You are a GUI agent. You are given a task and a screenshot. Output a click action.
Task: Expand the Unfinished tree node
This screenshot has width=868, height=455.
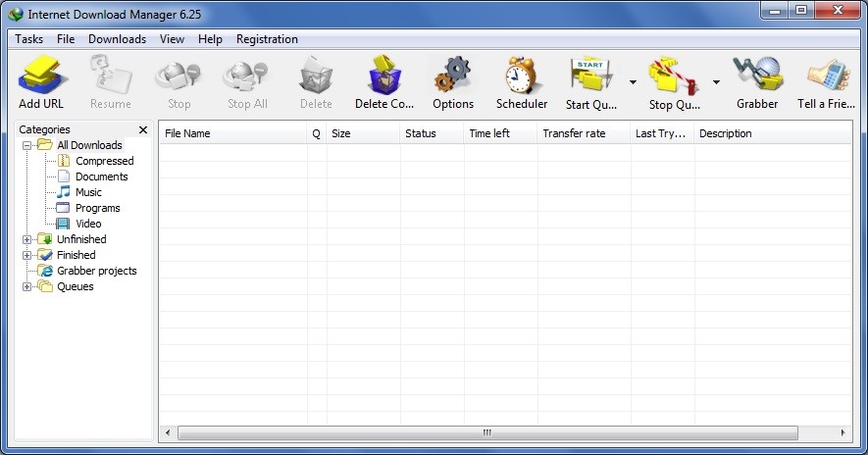click(x=26, y=239)
